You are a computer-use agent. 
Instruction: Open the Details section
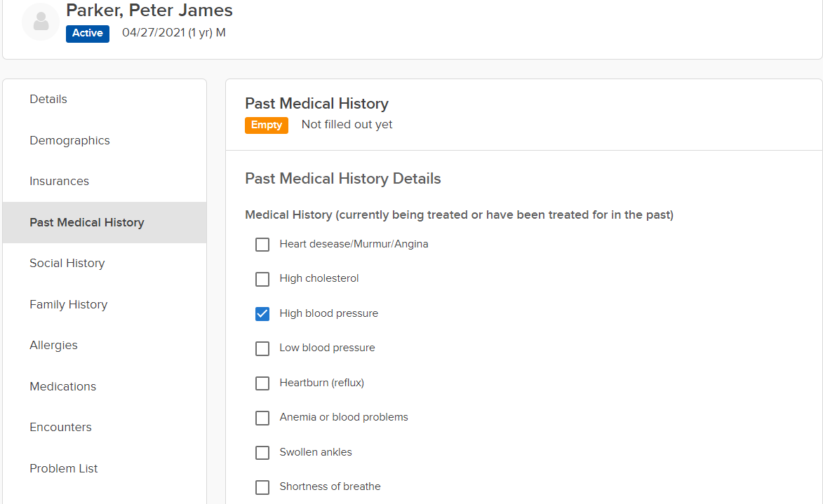coord(48,100)
